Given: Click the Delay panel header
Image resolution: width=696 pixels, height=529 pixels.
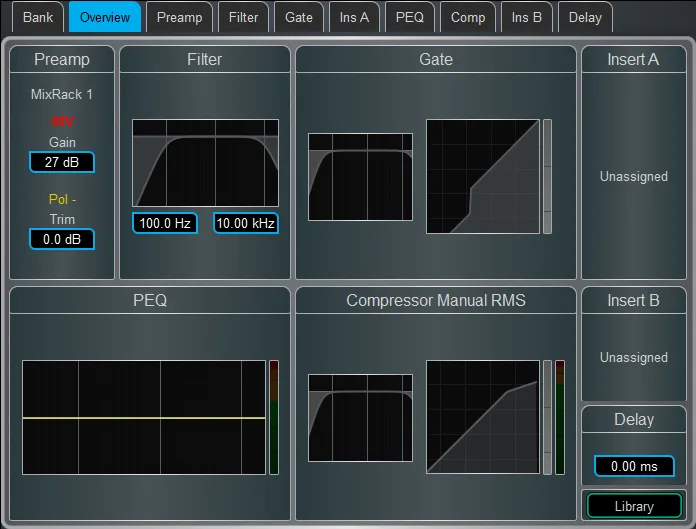Looking at the screenshot, I should point(634,419).
